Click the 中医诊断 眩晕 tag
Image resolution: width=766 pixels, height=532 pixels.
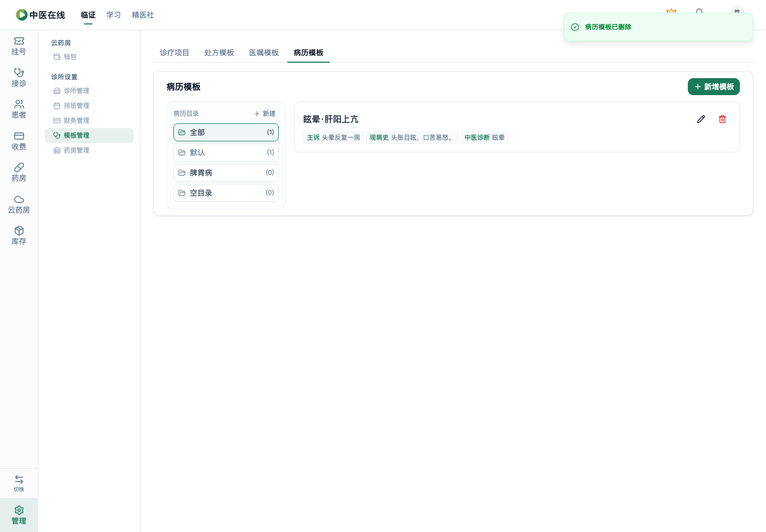tap(485, 138)
